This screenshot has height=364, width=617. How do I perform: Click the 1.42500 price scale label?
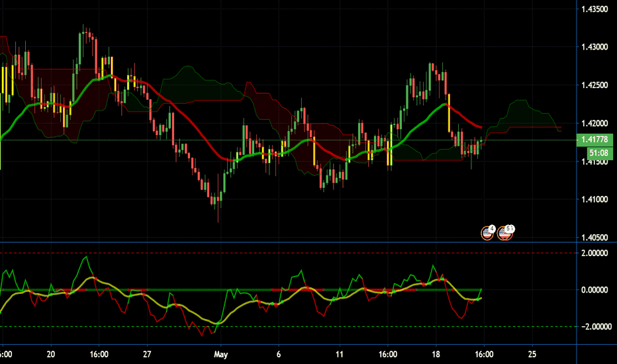pos(594,85)
